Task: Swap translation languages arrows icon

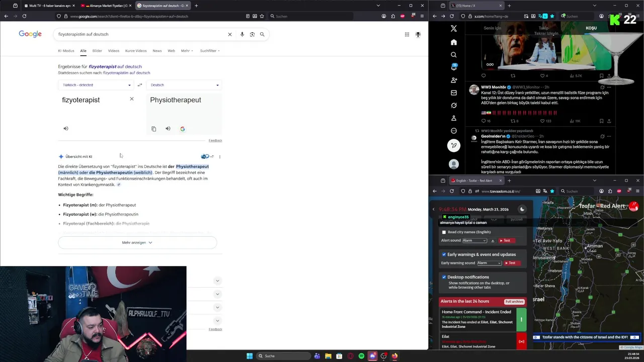Action: [140, 85]
